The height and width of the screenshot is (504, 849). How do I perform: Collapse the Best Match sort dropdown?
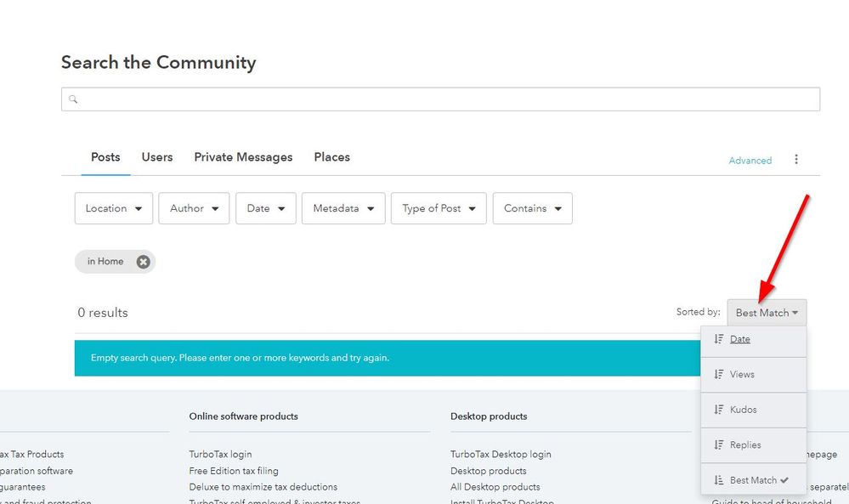click(767, 313)
